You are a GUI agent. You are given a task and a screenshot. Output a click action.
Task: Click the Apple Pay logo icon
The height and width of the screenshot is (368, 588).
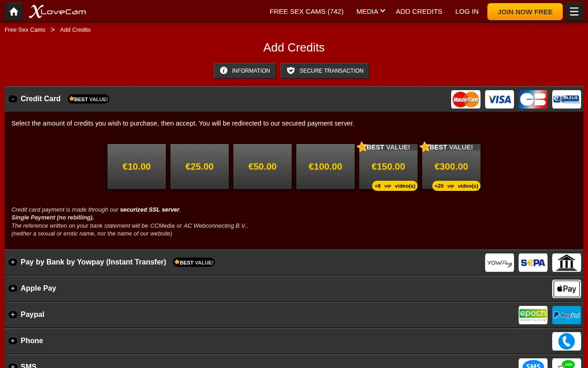coord(566,289)
